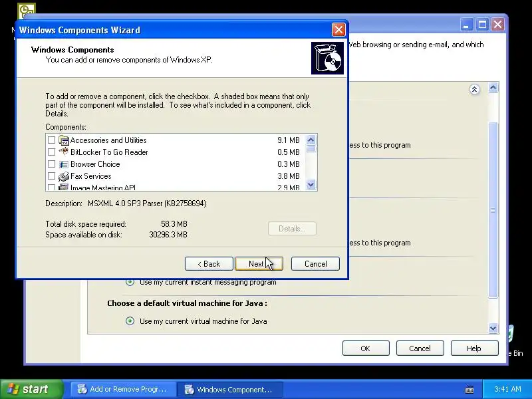The image size is (532, 399).
Task: Open the Start menu
Action: 31,389
